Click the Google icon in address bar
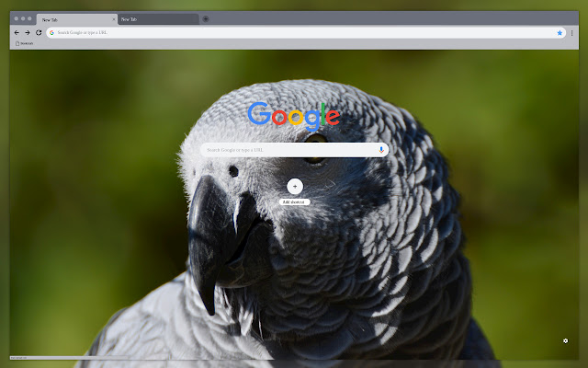This screenshot has width=588, height=368. click(51, 33)
